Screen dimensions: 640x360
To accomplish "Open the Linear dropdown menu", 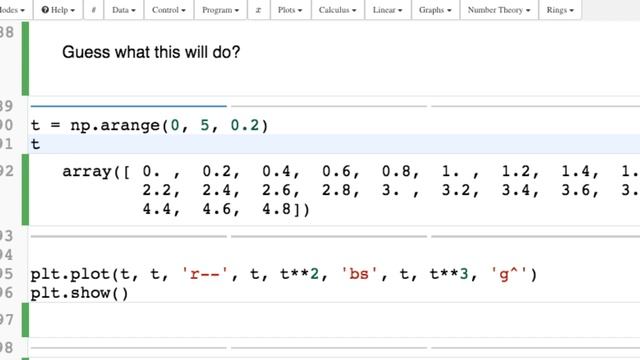I will 387,10.
